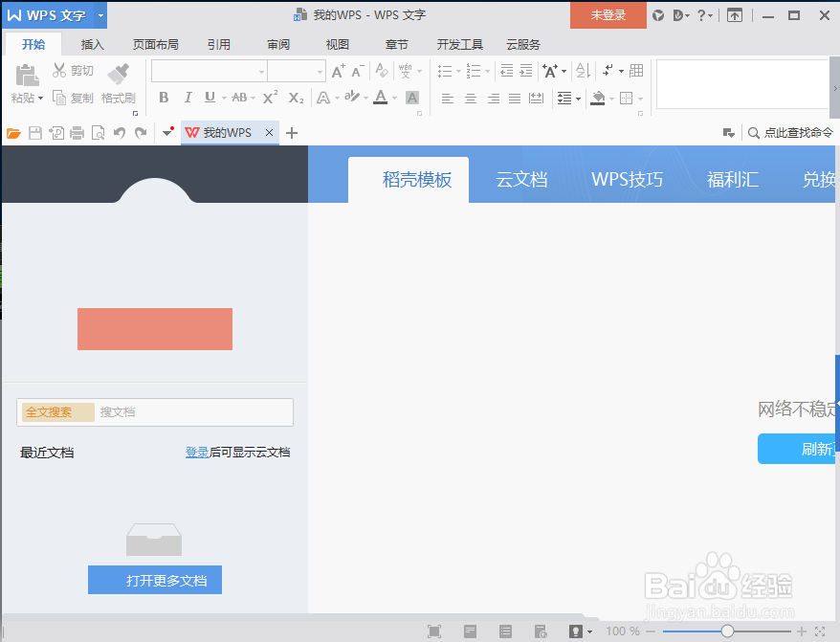Toggle italic formatting

click(188, 98)
